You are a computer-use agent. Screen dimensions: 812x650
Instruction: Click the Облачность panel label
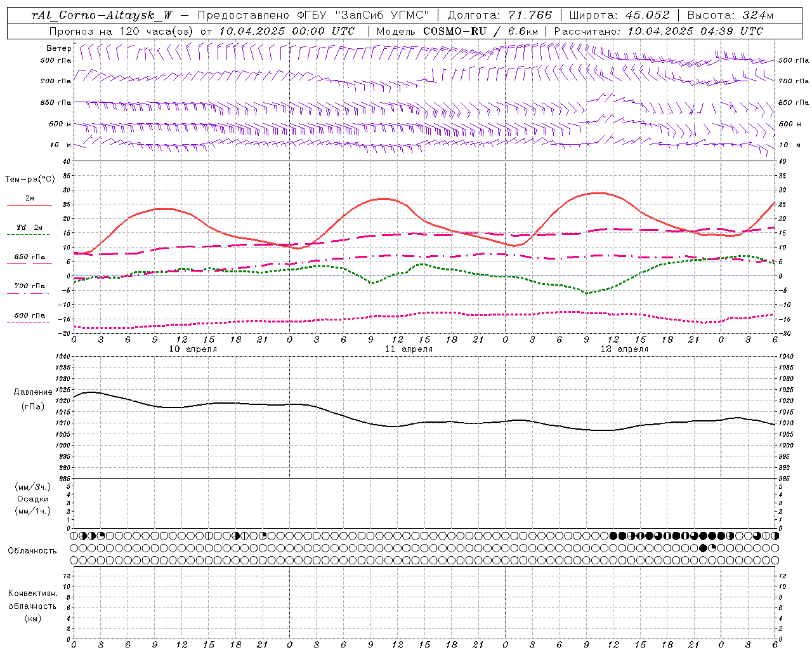pos(32,551)
